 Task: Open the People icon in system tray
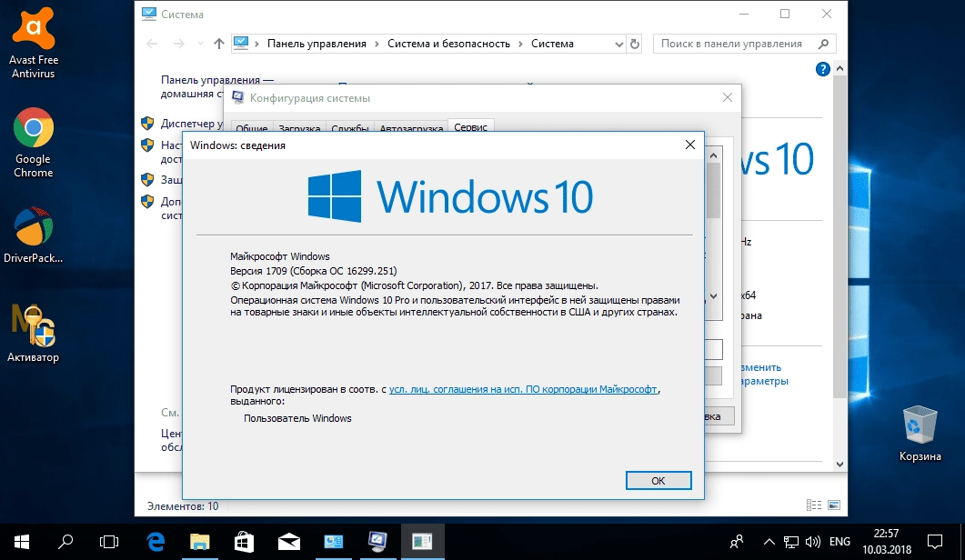pos(737,542)
